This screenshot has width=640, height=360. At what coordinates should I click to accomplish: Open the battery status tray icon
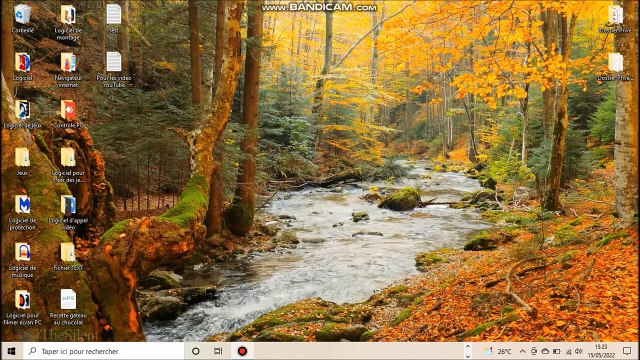pyautogui.click(x=557, y=351)
